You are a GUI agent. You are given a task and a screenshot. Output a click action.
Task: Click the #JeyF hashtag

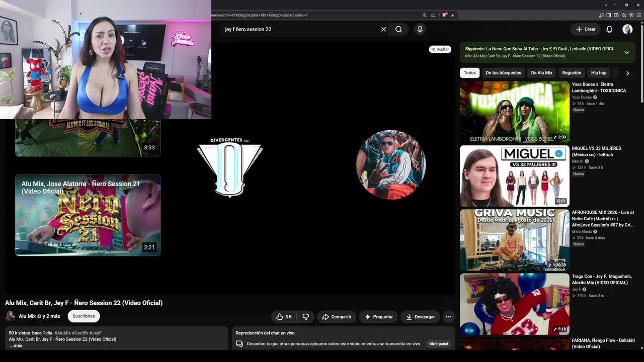96,333
